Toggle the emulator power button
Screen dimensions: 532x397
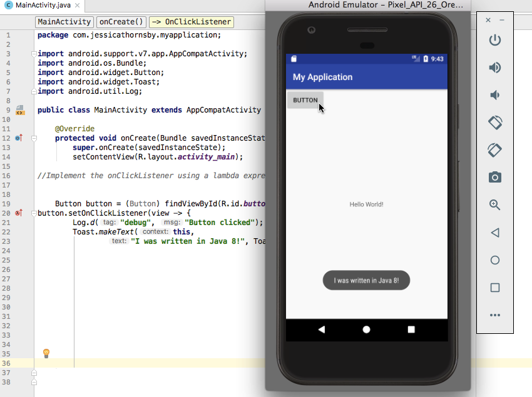click(494, 39)
